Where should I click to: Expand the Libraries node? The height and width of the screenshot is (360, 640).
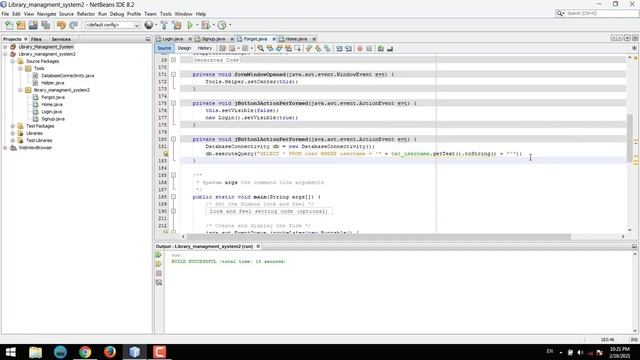(x=13, y=133)
